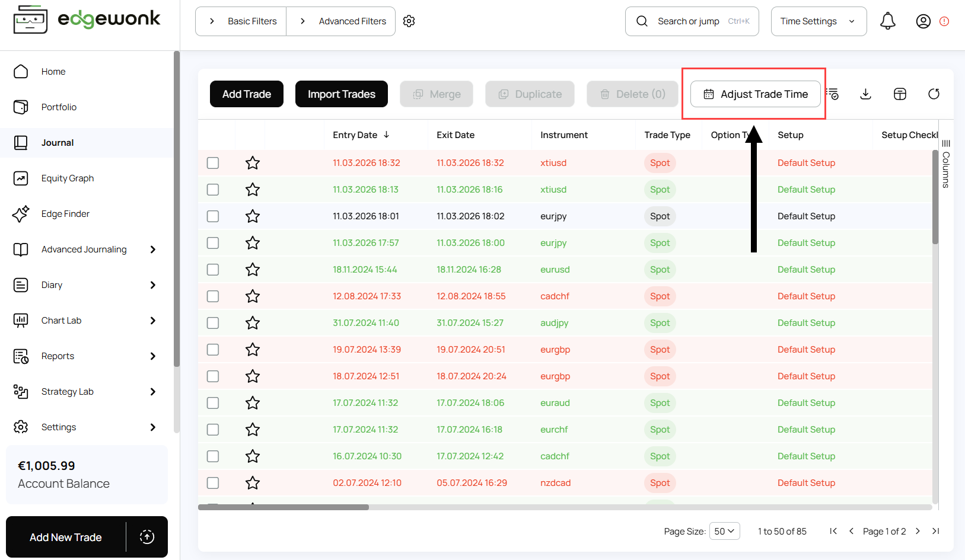This screenshot has width=965, height=560.
Task: Open the table layout icon
Action: click(900, 94)
